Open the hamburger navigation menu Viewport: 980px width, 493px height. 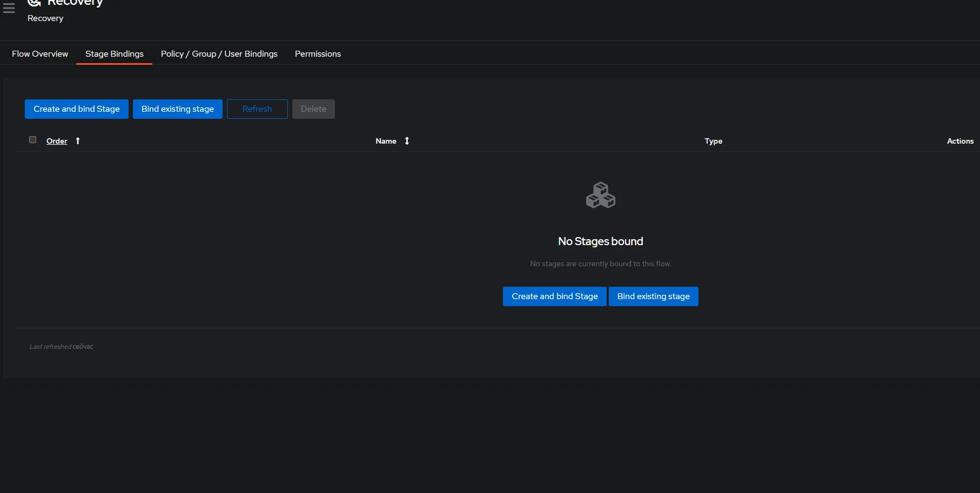[x=9, y=8]
